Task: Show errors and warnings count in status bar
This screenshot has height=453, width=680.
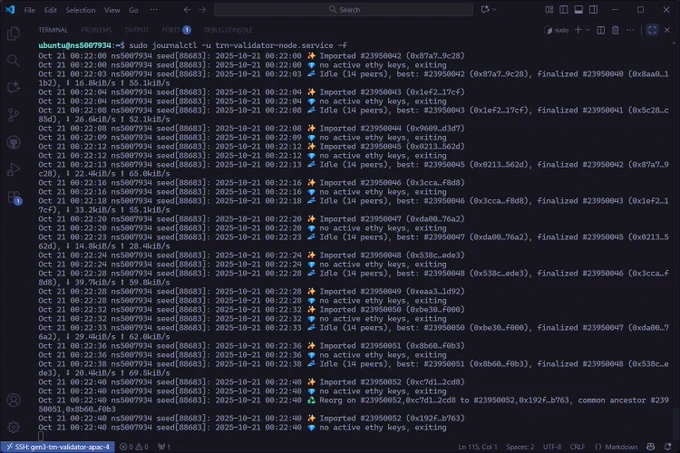Action: coord(134,447)
